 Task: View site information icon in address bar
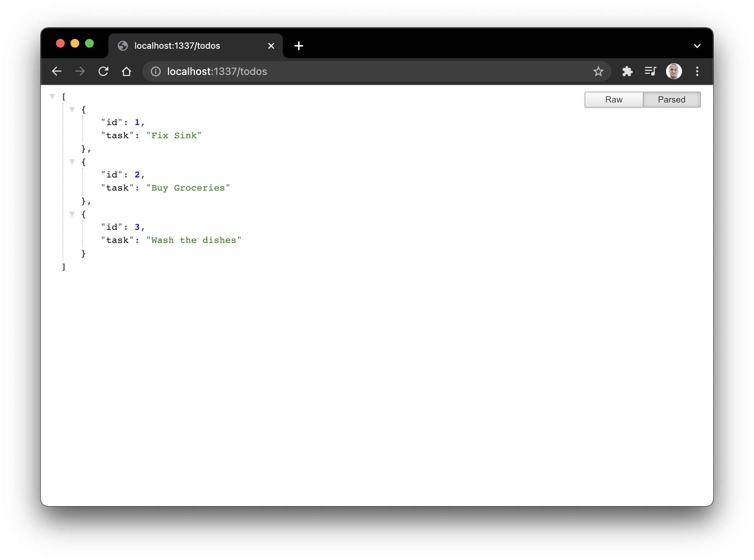click(x=156, y=72)
